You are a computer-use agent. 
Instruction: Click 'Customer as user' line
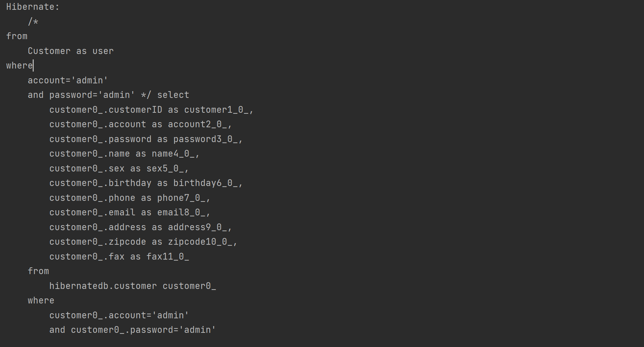tap(71, 51)
